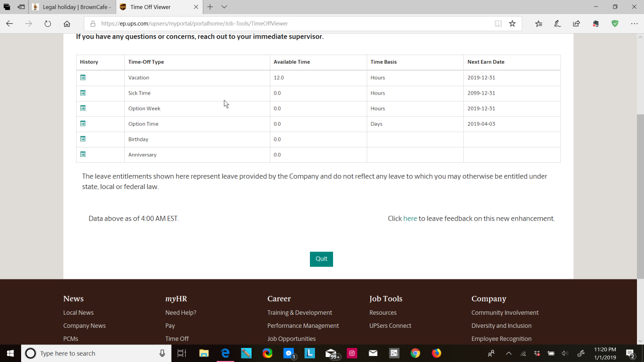The image size is (644, 362).
Task: Open history for the Anniversary row
Action: click(x=83, y=154)
